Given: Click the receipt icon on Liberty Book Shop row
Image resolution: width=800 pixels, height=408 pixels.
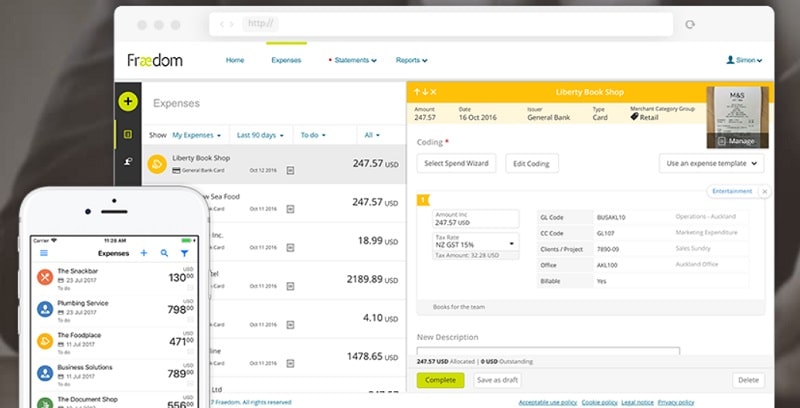Looking at the screenshot, I should coord(290,170).
